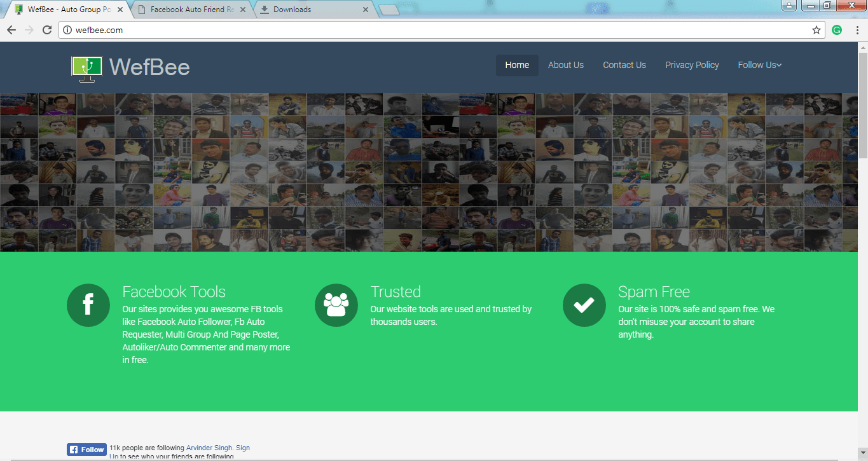
Task: Switch to the Facebook Auto Friend tab
Action: pos(191,10)
